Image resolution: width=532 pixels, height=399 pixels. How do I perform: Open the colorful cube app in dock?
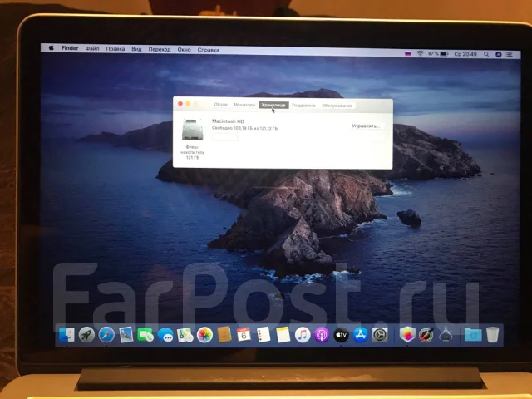pos(407,335)
